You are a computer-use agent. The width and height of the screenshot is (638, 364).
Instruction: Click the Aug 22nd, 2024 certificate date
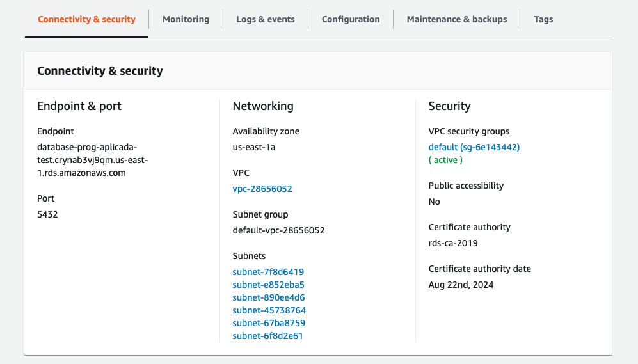461,285
